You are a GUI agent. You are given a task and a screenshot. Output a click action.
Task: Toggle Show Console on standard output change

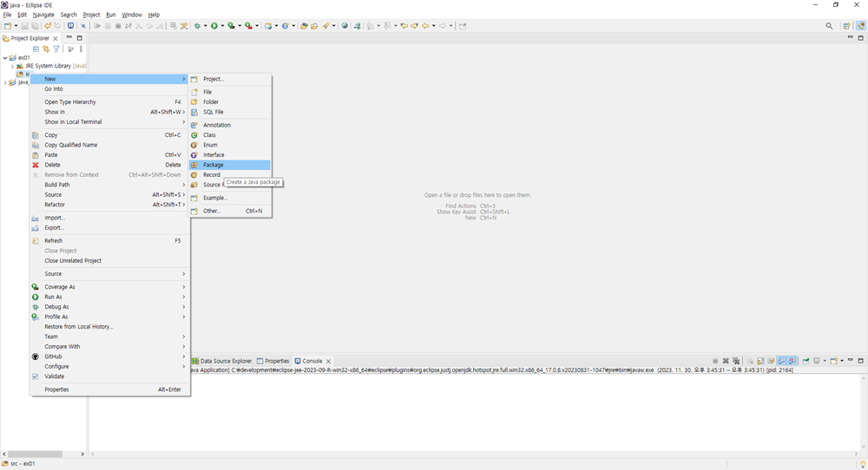pyautogui.click(x=781, y=361)
